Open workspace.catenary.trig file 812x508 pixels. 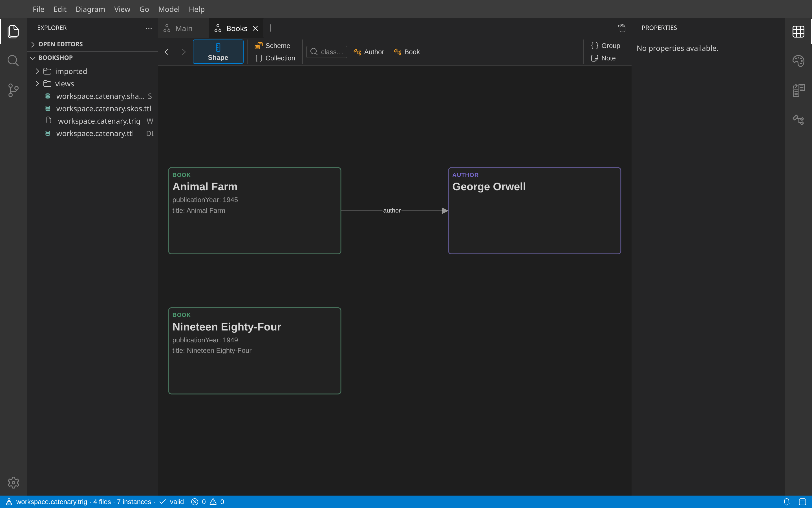tap(92, 121)
